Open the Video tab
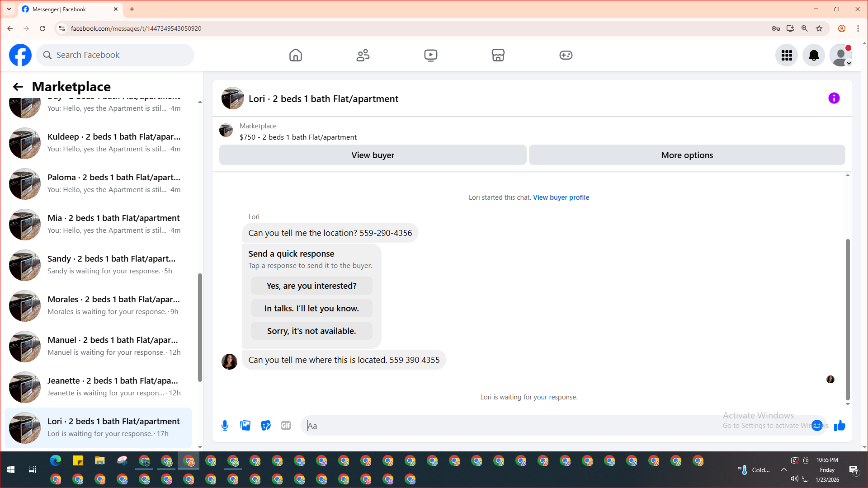 430,55
